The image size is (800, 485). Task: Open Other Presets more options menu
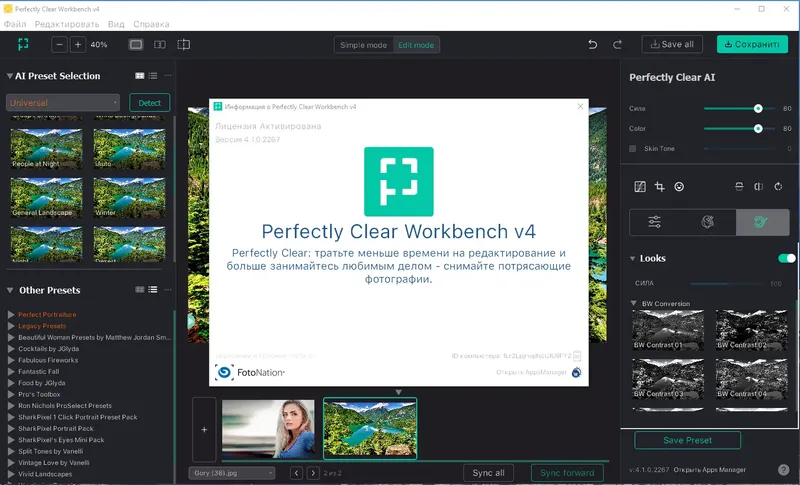168,290
